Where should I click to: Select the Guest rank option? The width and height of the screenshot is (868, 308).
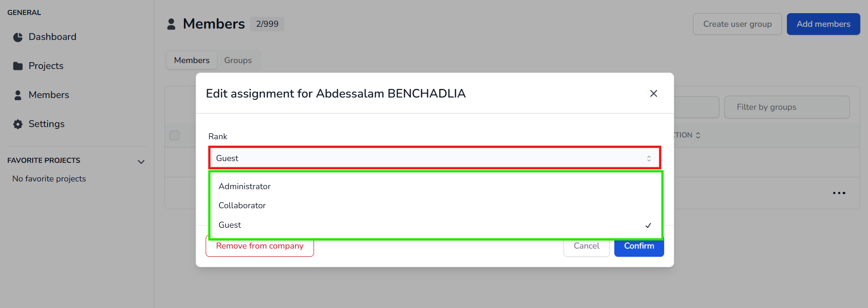click(x=230, y=225)
